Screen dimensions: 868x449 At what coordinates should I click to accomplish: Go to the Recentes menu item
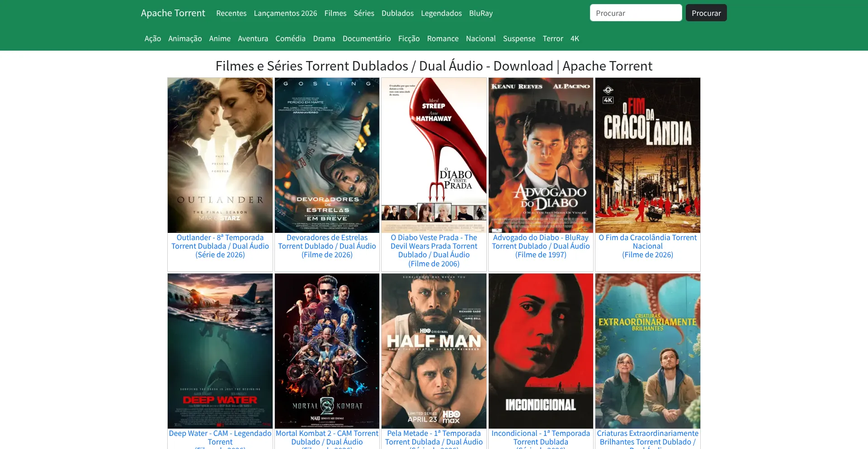tap(231, 13)
